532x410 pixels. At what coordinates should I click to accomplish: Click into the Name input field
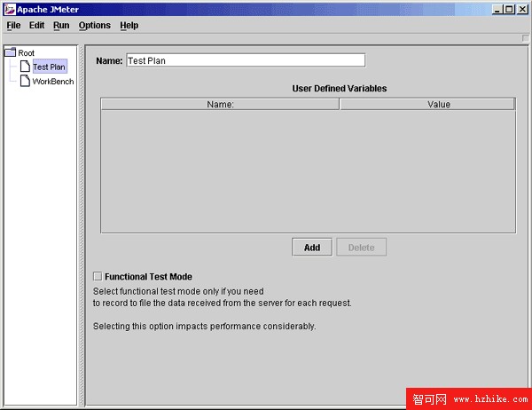coord(246,60)
